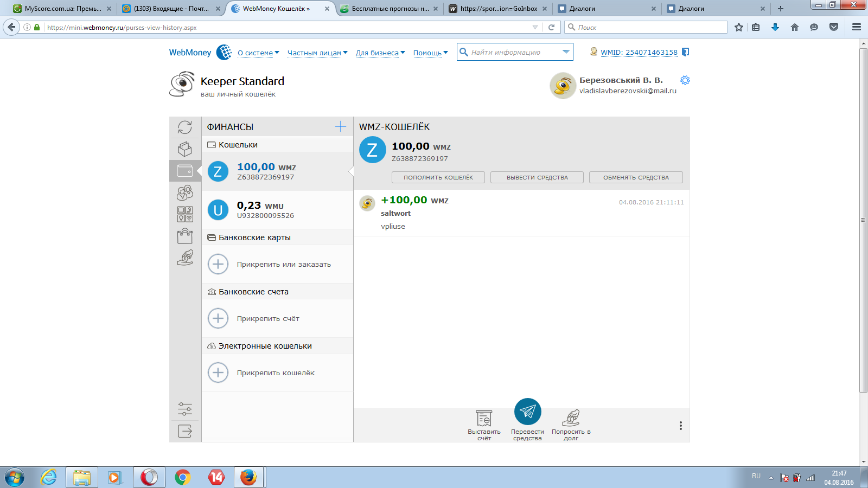Image resolution: width=868 pixels, height=488 pixels.
Task: Click the Перевести средства transfer icon
Action: (528, 412)
